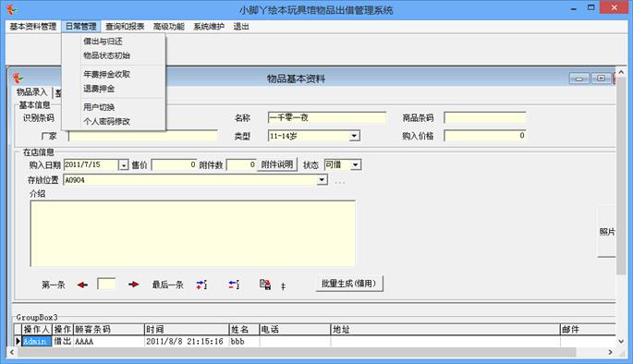
Task: Click the horizontal scrollbar left arrow
Action: (12, 352)
